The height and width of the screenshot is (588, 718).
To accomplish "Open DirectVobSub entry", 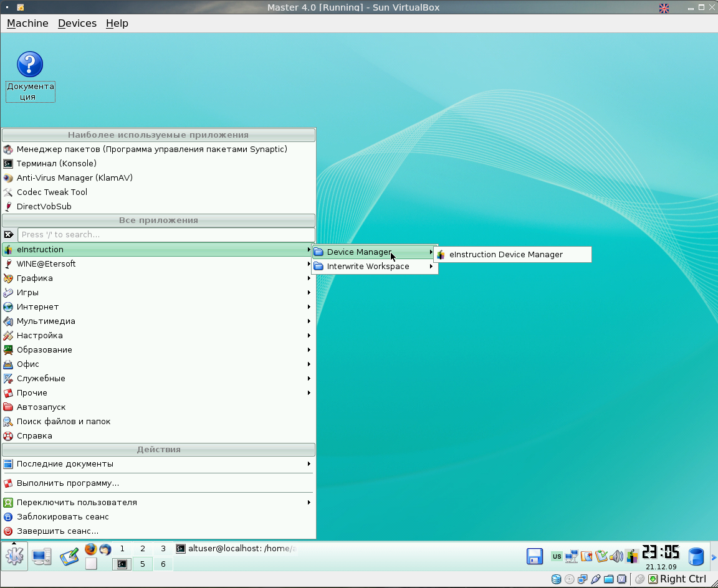I will pyautogui.click(x=158, y=207).
